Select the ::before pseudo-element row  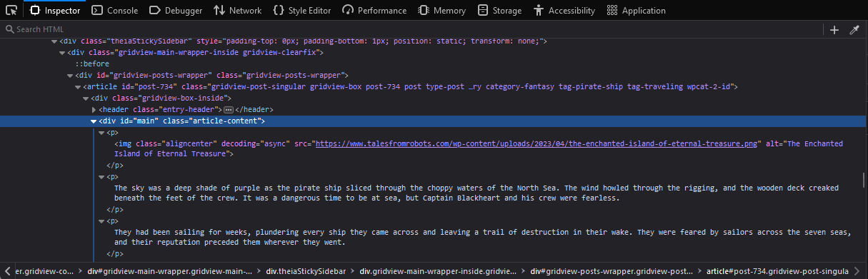[92, 64]
